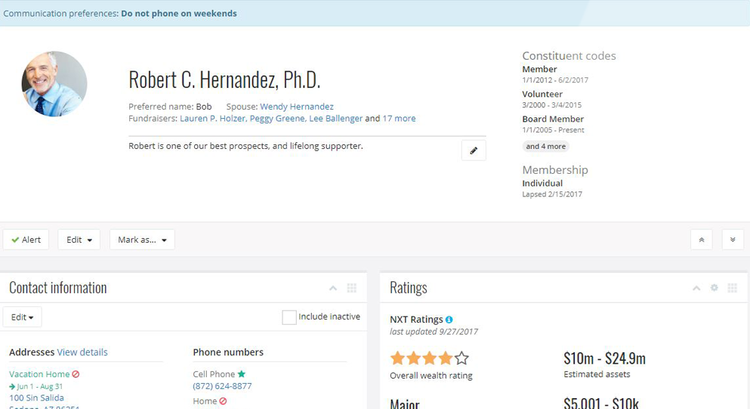This screenshot has width=750, height=409.
Task: Collapse all tiles with double up chevron
Action: (x=703, y=240)
